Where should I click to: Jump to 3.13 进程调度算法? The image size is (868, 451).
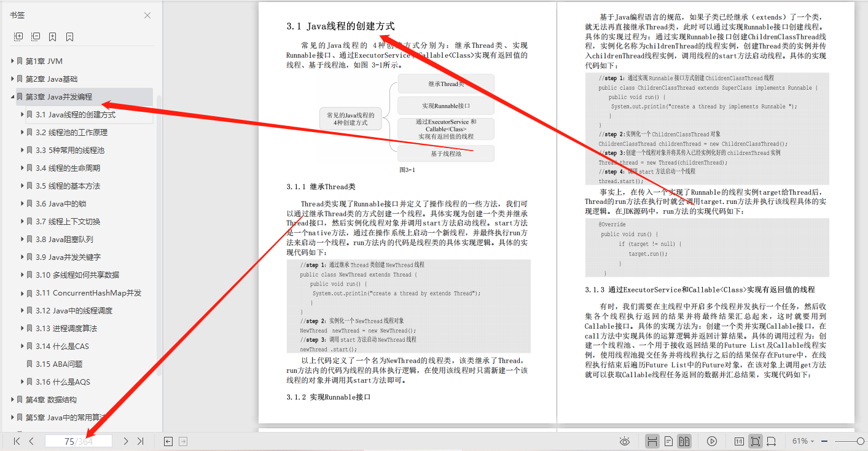pos(66,329)
